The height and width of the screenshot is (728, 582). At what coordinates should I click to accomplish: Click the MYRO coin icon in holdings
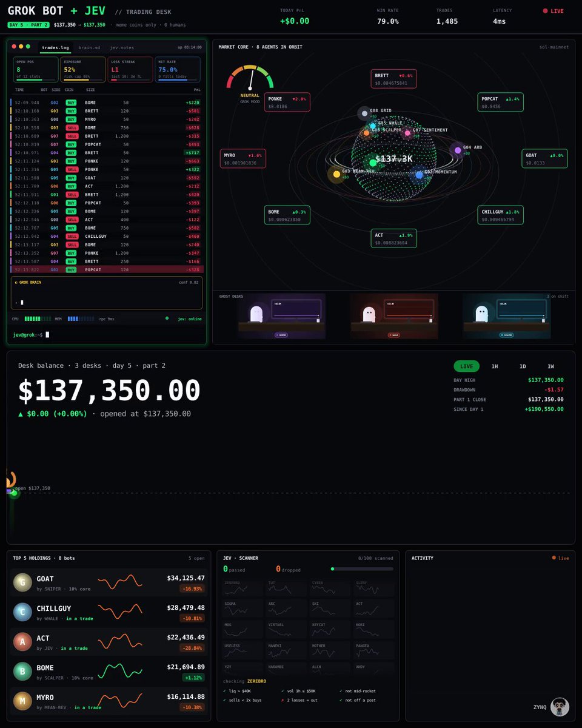point(22,701)
